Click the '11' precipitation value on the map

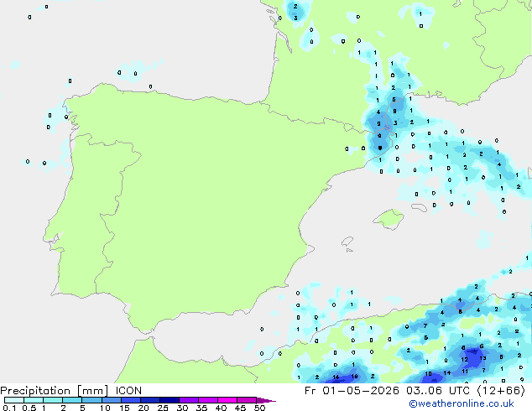tap(465, 372)
